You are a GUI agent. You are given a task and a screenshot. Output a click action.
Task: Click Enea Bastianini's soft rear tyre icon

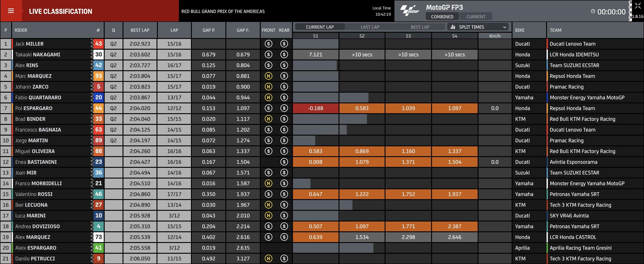point(284,162)
